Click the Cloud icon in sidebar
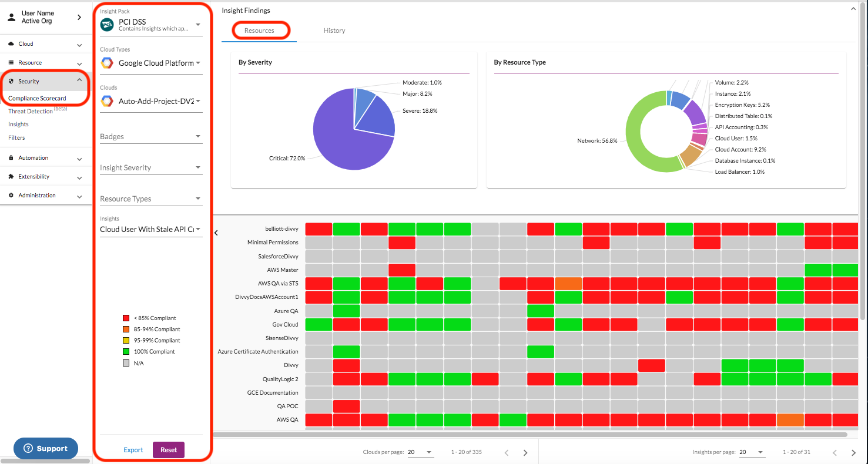The image size is (868, 464). click(x=12, y=44)
